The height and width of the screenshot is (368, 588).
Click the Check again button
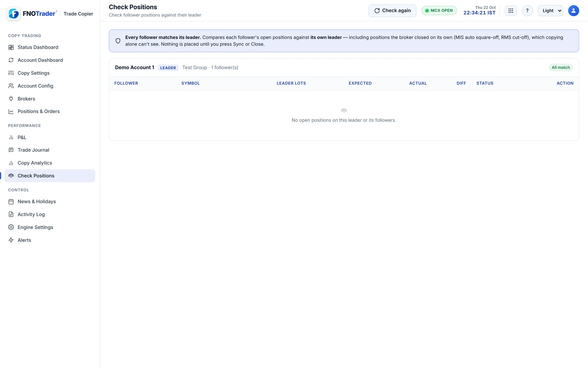point(392,11)
